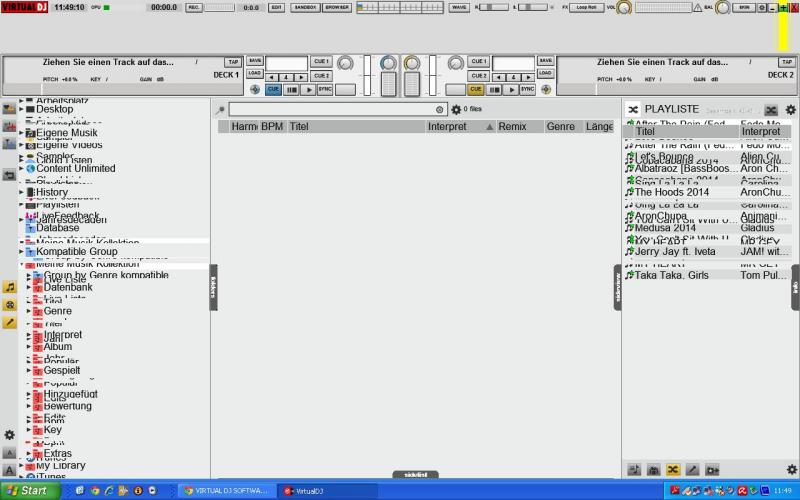
Task: Click Deck 1 blue CUE button
Action: pos(273,89)
